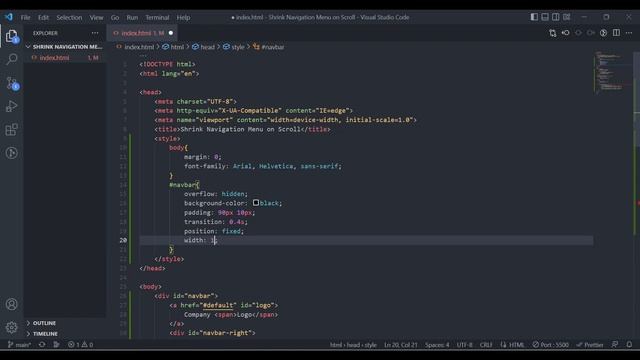640x360 pixels.
Task: Click the circular preview icon in editor toolbar
Action: 603,33
